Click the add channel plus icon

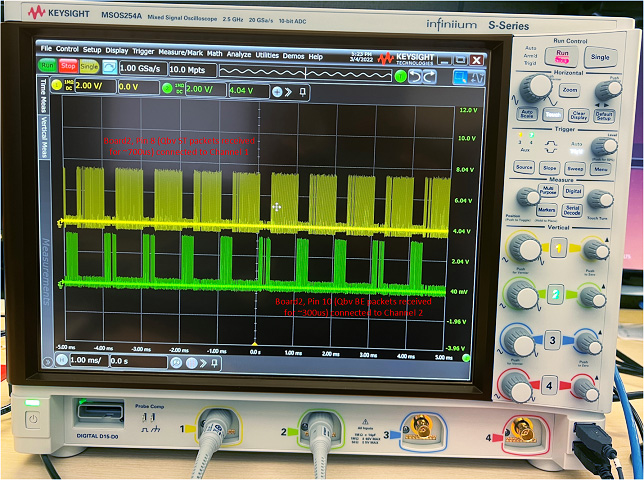(277, 92)
